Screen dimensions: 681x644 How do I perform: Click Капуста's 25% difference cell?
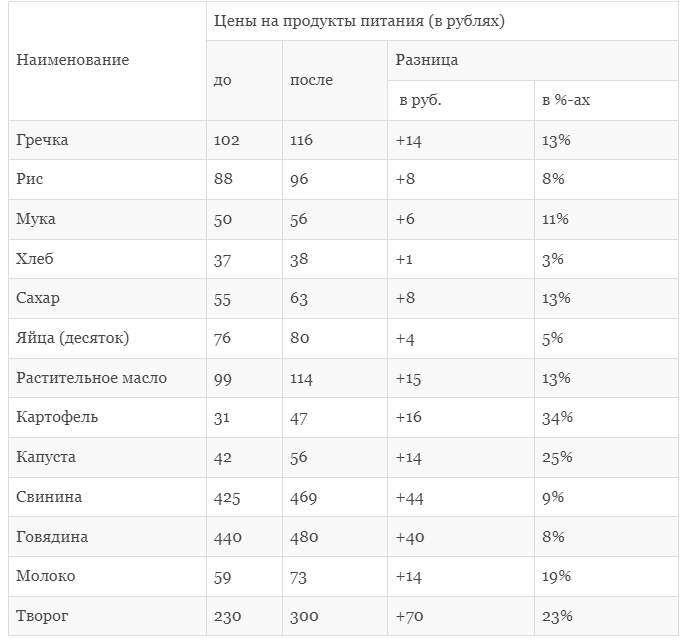coord(557,457)
